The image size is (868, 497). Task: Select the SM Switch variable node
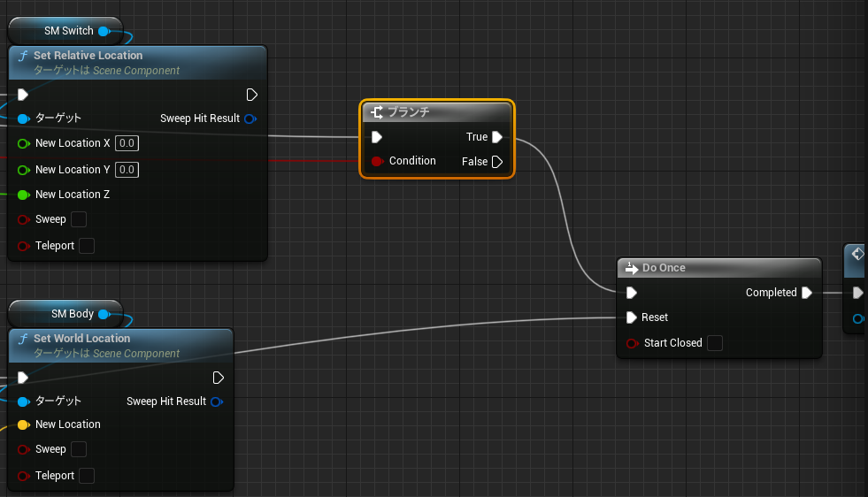pyautogui.click(x=65, y=31)
